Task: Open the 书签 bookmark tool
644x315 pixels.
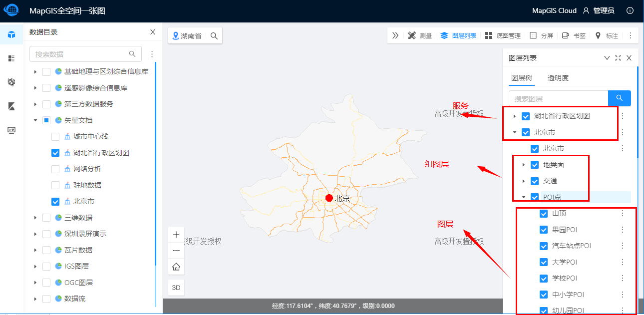Action: [x=574, y=35]
